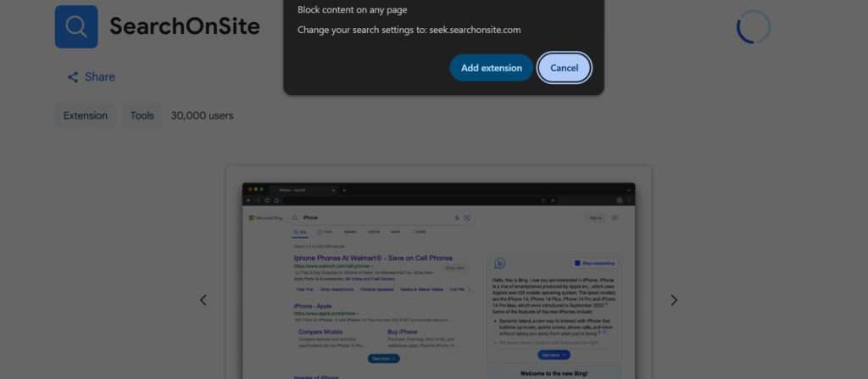Select the Tools category chip

[x=142, y=116]
